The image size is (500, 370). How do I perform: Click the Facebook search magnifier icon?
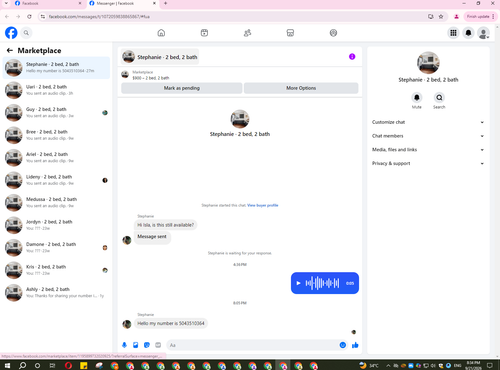tap(26, 33)
